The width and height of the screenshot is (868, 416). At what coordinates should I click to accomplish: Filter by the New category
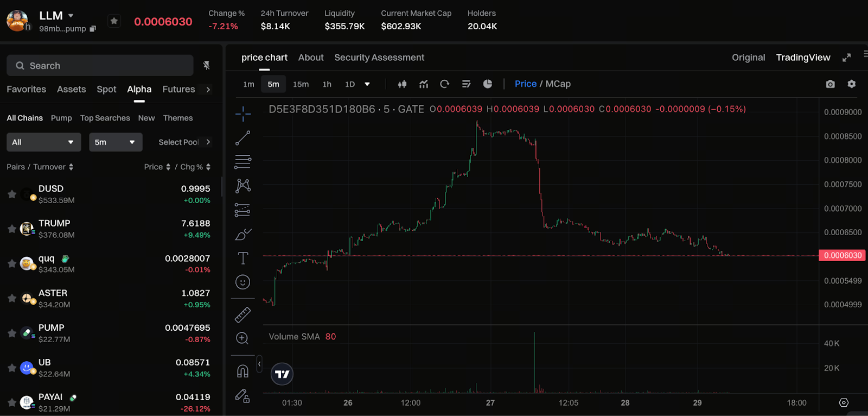(146, 118)
